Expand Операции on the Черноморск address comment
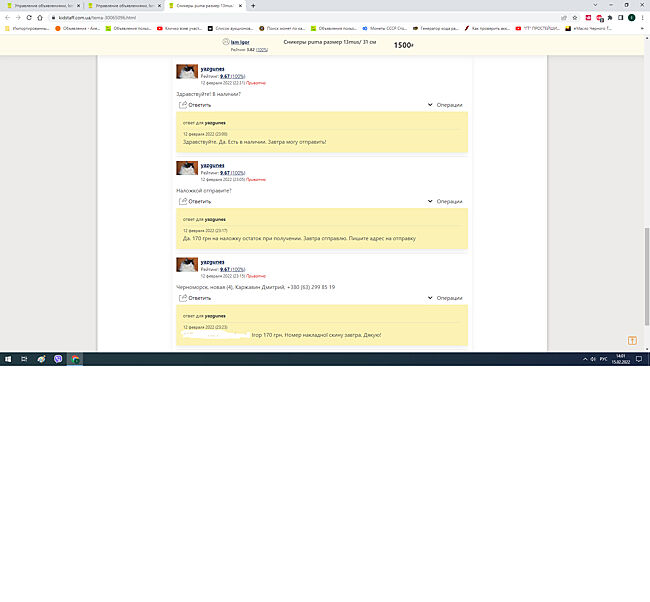This screenshot has height=602, width=650. click(x=445, y=297)
